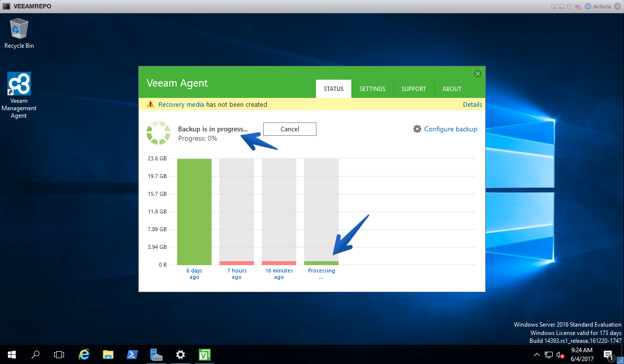
Task: Open the Details link in banner
Action: 472,104
